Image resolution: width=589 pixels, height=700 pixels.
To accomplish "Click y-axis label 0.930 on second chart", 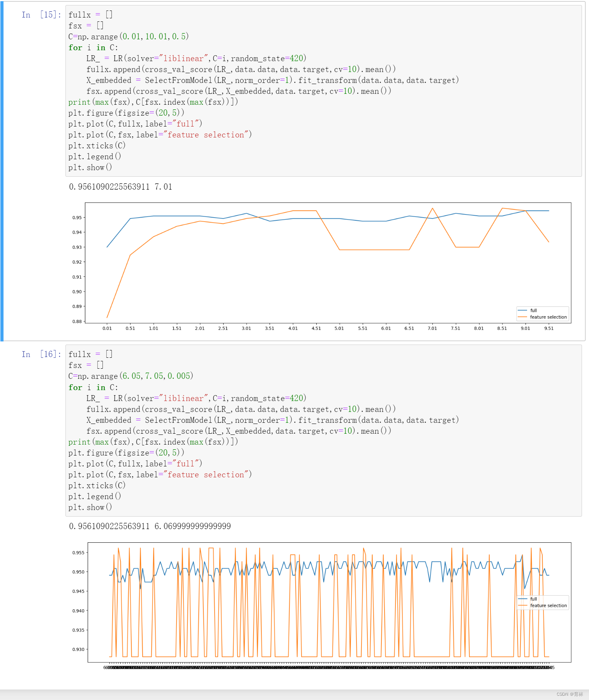I will tap(78, 649).
